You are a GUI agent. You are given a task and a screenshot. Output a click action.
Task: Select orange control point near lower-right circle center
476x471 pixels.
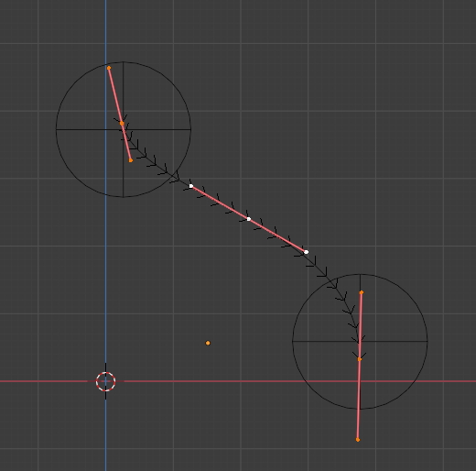tap(360, 359)
